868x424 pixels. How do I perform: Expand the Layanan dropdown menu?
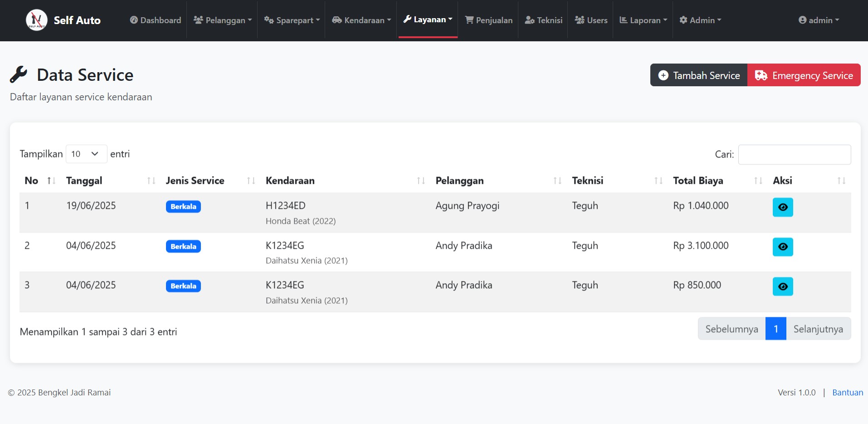click(x=428, y=20)
